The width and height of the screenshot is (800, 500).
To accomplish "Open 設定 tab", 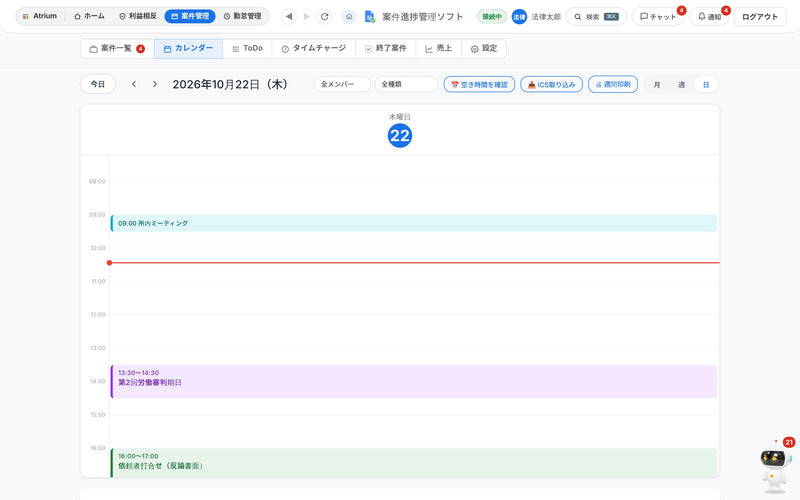I will [x=484, y=49].
